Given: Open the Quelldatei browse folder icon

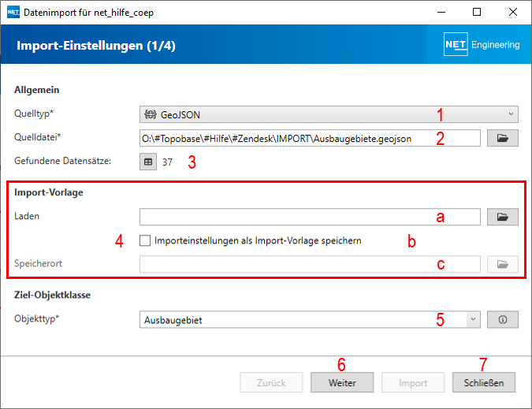Looking at the screenshot, I should [503, 138].
